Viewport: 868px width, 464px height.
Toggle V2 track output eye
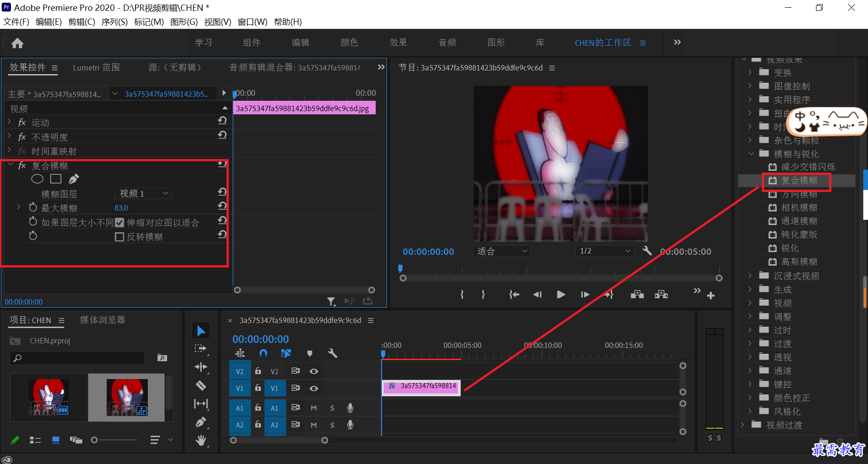[314, 371]
